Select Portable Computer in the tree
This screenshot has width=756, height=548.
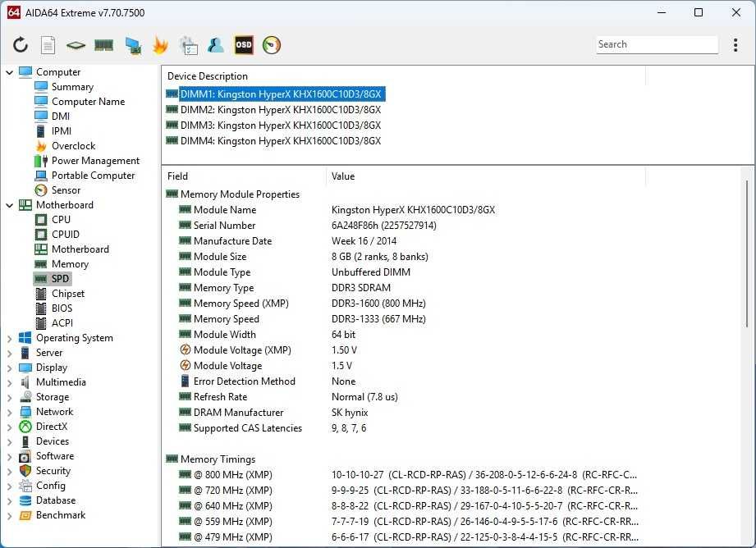pyautogui.click(x=93, y=176)
